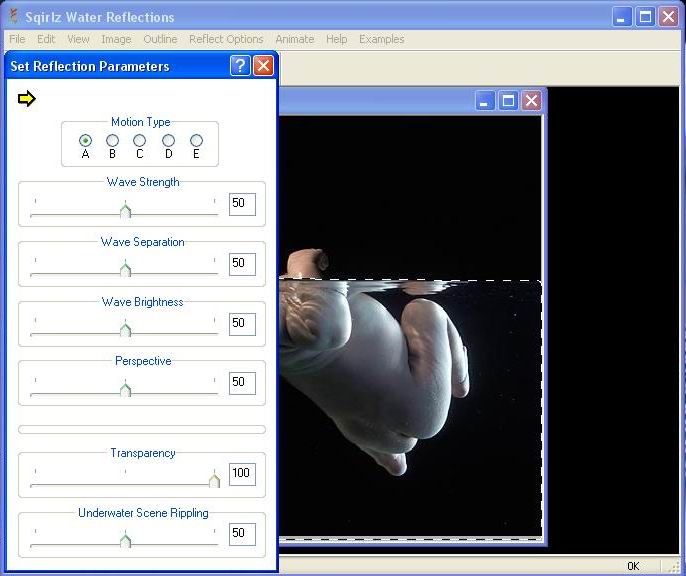This screenshot has width=686, height=576.
Task: Open the Outline menu
Action: (x=160, y=39)
